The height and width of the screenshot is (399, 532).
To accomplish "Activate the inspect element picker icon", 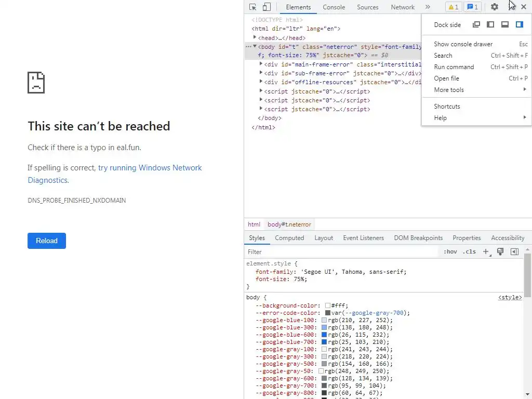I will 253,7.
